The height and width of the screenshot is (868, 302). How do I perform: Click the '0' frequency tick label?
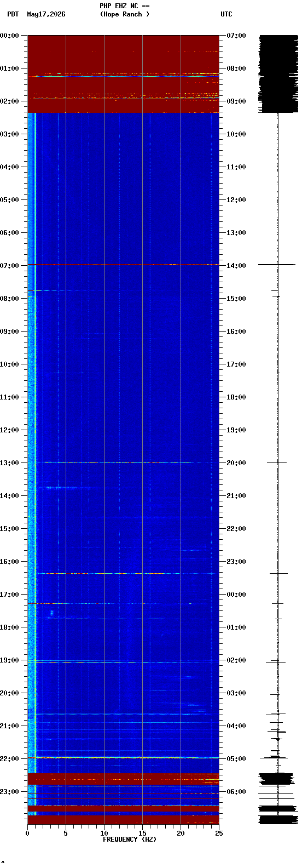coord(27,833)
